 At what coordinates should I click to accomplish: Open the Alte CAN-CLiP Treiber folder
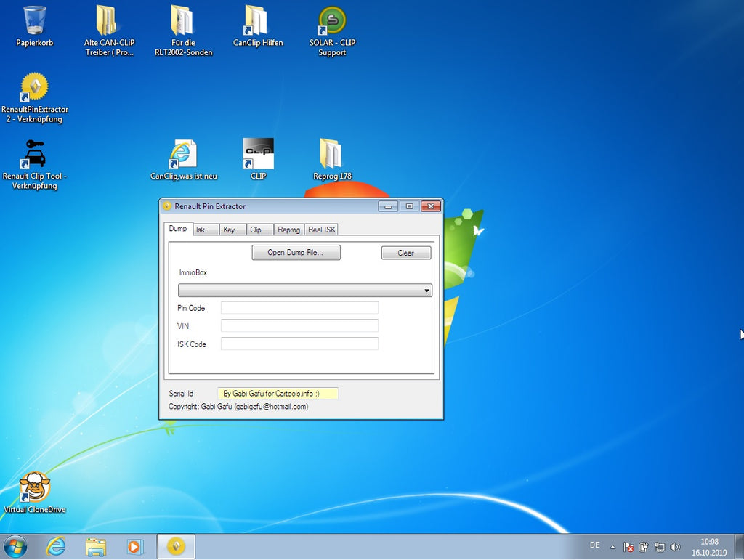point(109,21)
